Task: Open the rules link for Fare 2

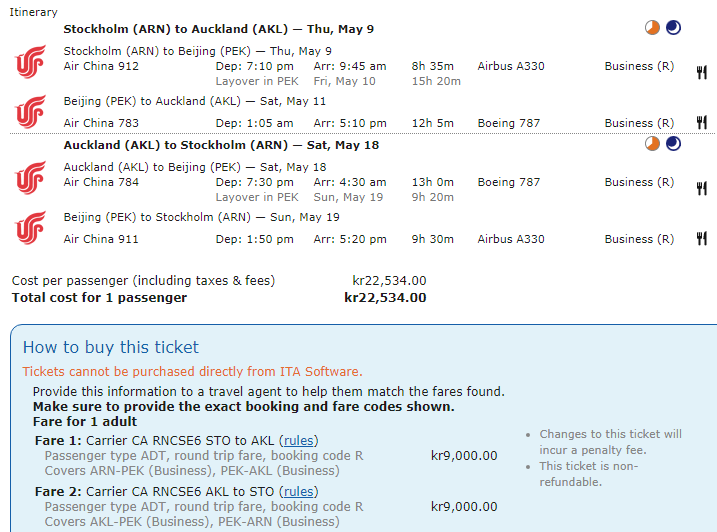Action: (299, 491)
